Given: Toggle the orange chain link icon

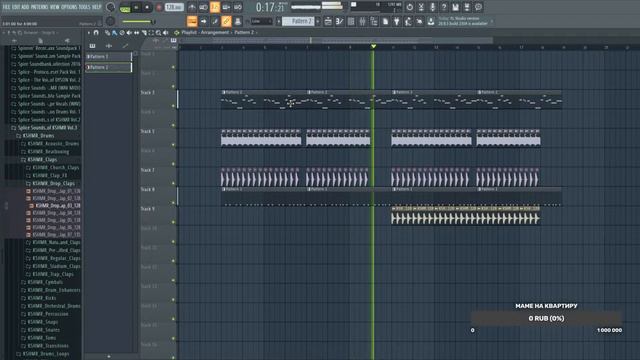Looking at the screenshot, I should point(226,21).
